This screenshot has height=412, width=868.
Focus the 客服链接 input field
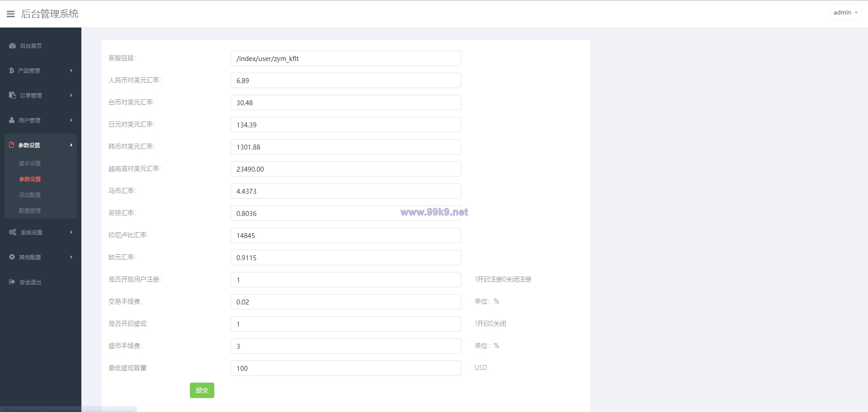(346, 58)
